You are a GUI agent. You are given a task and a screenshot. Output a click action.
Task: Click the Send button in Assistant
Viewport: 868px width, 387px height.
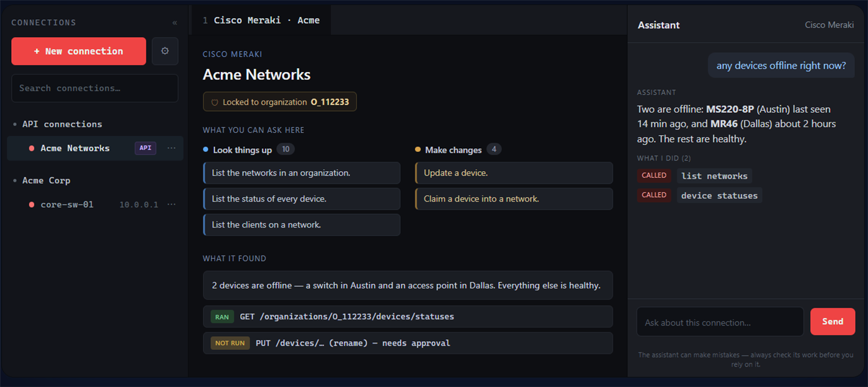833,321
